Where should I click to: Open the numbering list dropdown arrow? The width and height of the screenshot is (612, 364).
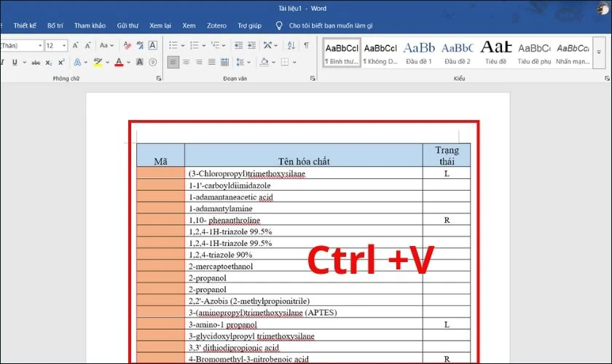203,46
